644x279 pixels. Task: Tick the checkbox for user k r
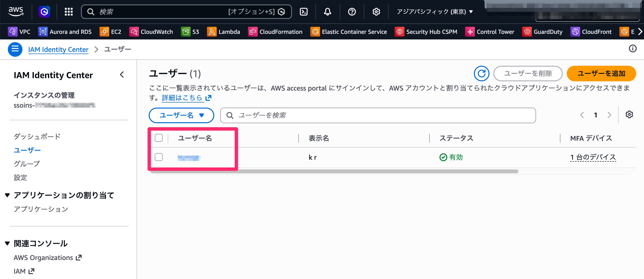pyautogui.click(x=159, y=157)
